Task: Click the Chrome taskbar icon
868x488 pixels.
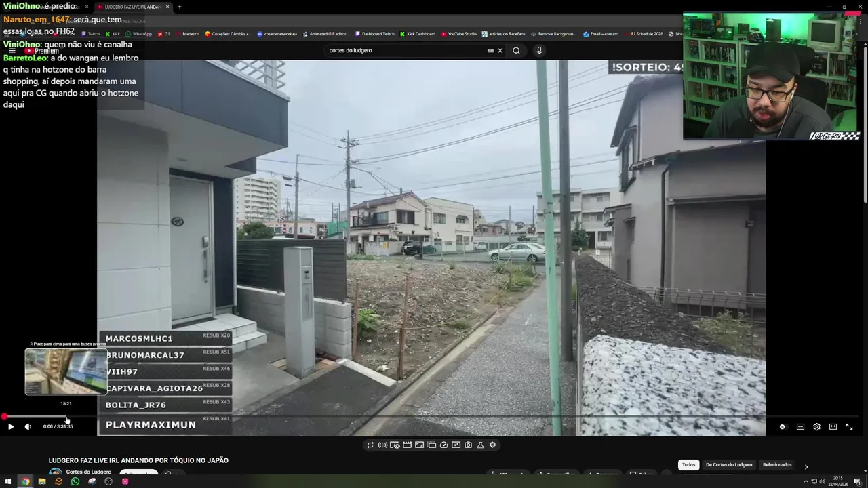Action: [25, 481]
